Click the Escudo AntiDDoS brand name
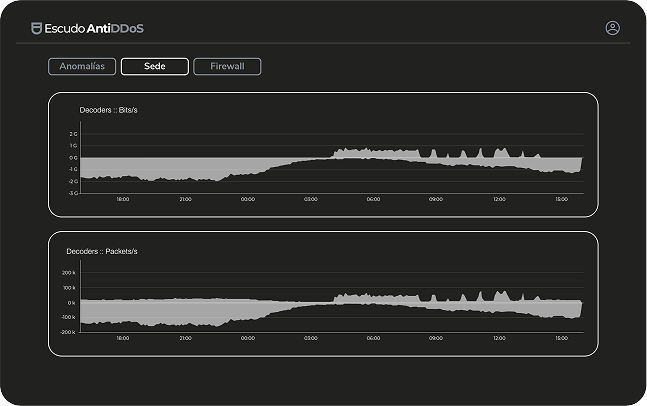Viewport: 647px width, 406px height. coord(94,28)
